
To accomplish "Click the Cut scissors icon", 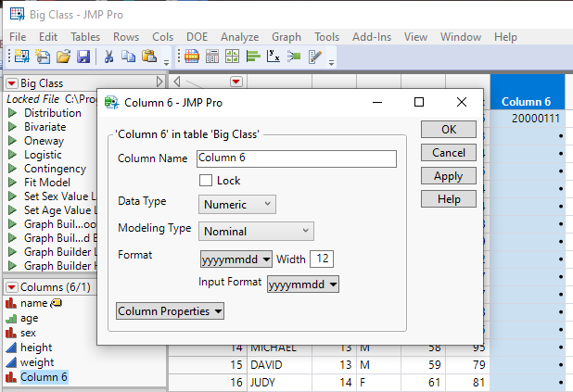I will tap(109, 57).
